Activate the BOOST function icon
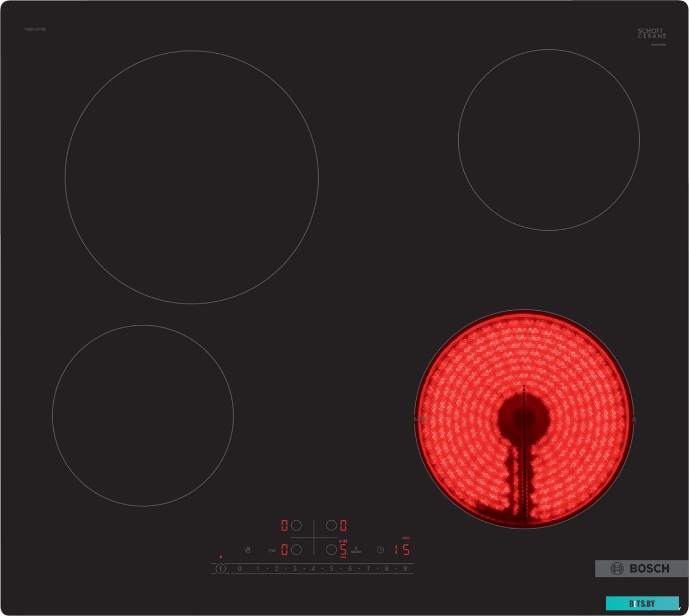The image size is (689, 616). coord(356,550)
